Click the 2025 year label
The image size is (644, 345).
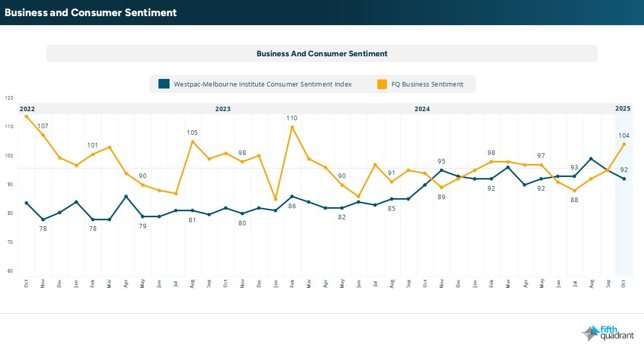[x=622, y=109]
